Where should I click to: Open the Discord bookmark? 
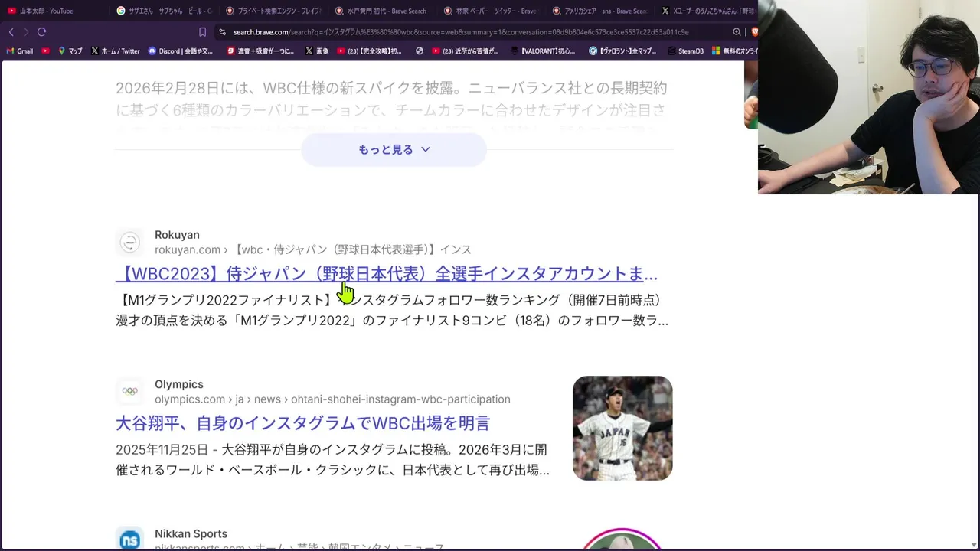[x=181, y=51]
